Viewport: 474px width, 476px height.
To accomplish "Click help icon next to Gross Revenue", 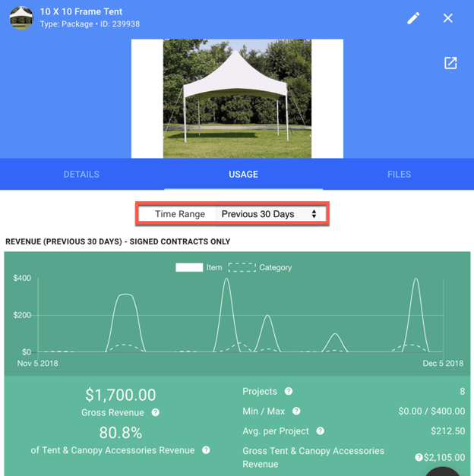I will 155,412.
